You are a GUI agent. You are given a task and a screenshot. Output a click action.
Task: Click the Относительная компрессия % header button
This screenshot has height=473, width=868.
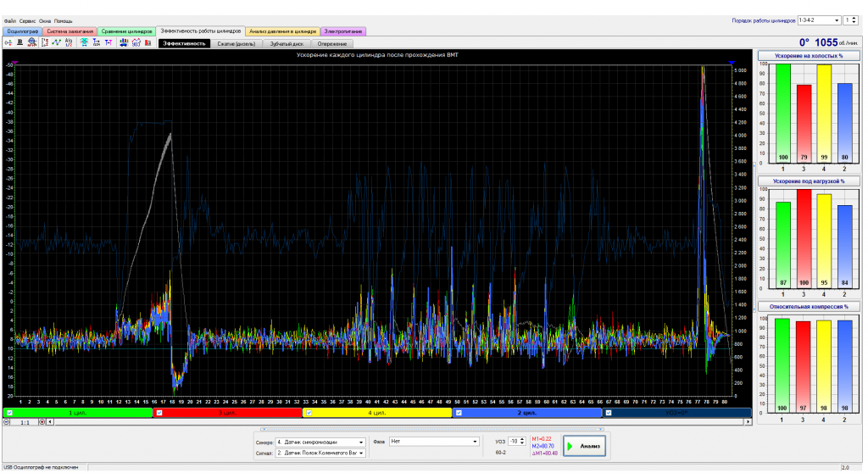pyautogui.click(x=809, y=306)
